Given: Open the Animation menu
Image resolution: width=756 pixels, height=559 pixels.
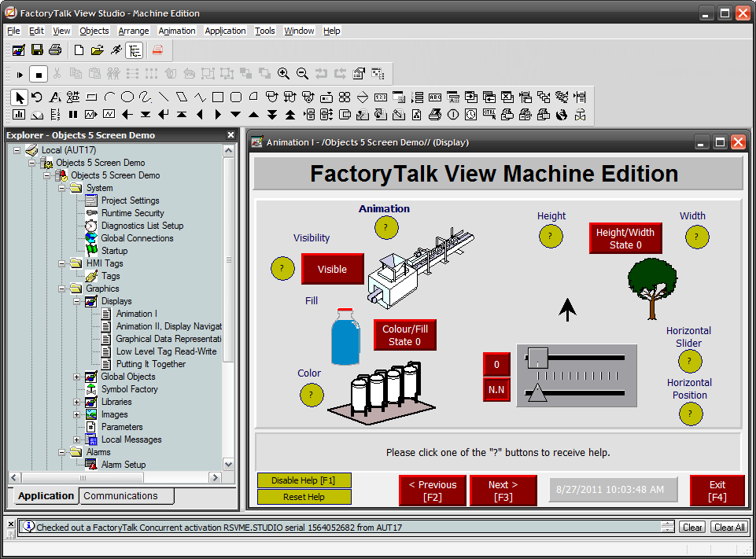Looking at the screenshot, I should pos(176,31).
